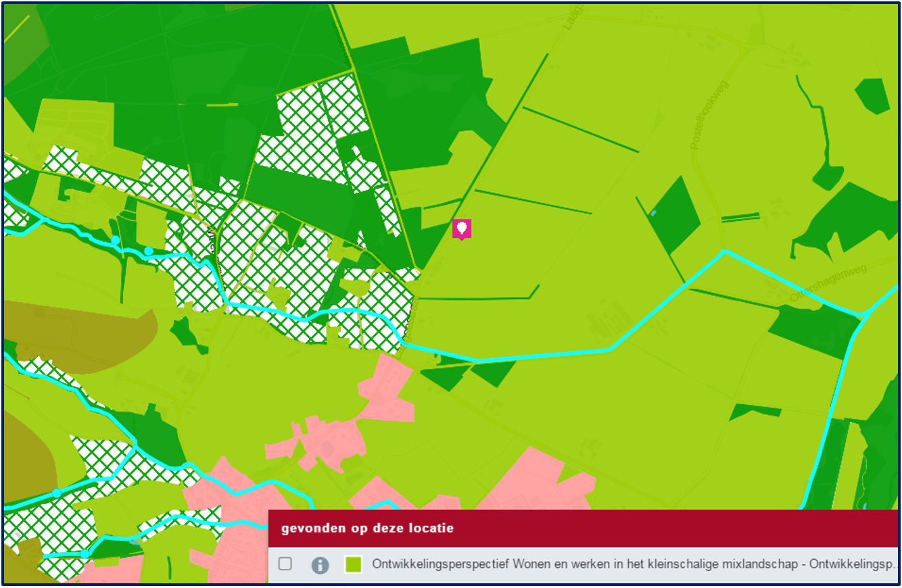Select the 'Ontwikkelingsperspectief Wonen en werken' result text

point(634,564)
